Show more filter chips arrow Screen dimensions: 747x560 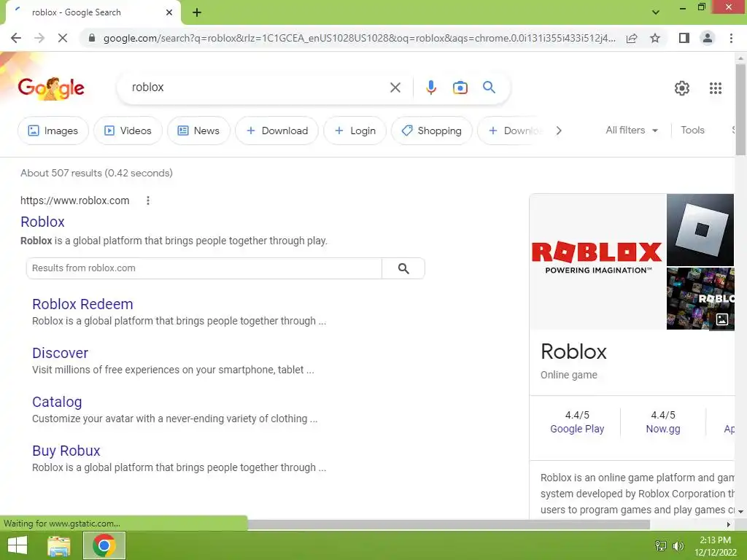[559, 131]
